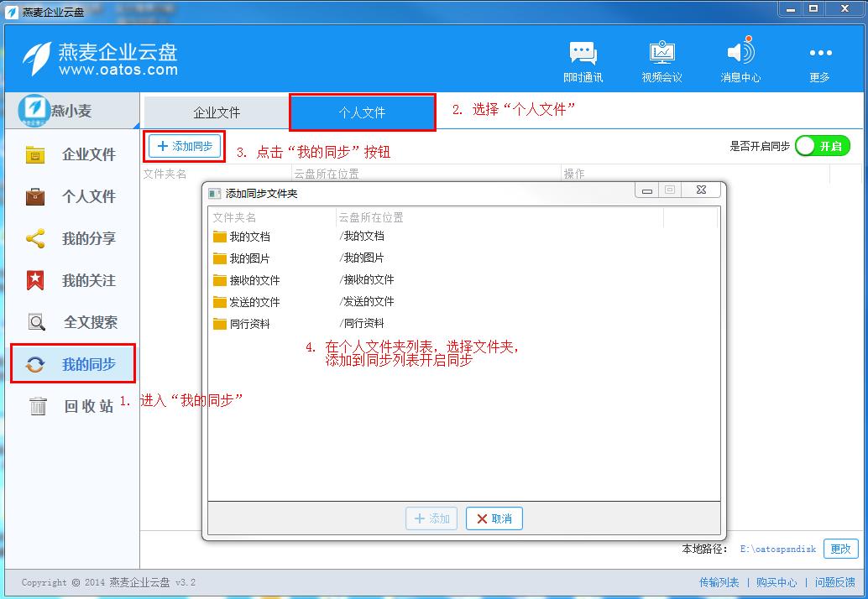Select the 同行资料 folder in the list
868x599 pixels.
[249, 324]
